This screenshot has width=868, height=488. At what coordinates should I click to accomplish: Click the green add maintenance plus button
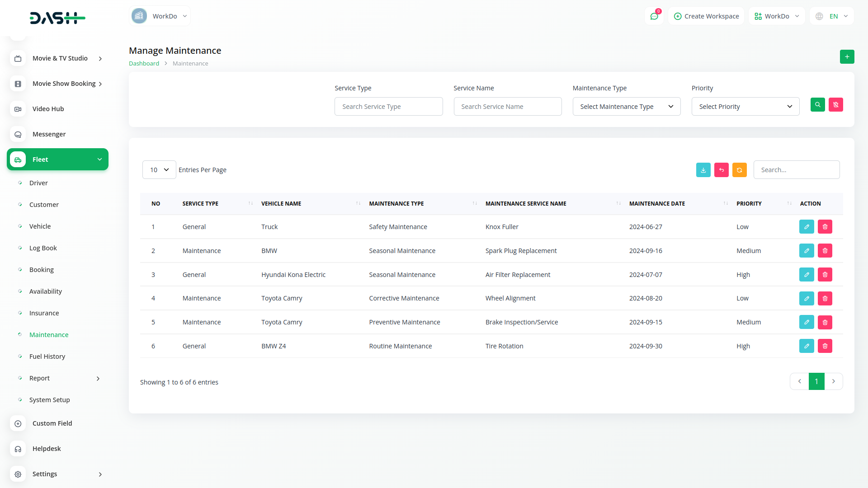847,57
